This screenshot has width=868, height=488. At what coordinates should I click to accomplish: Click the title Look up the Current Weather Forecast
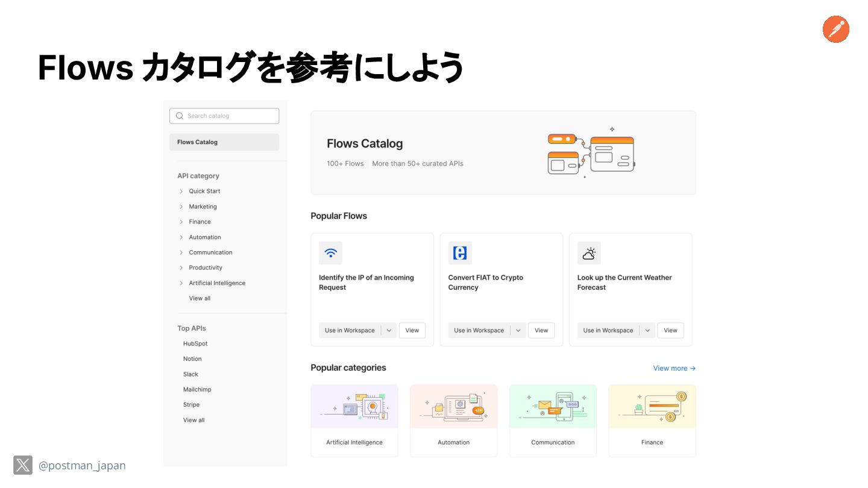click(x=624, y=283)
